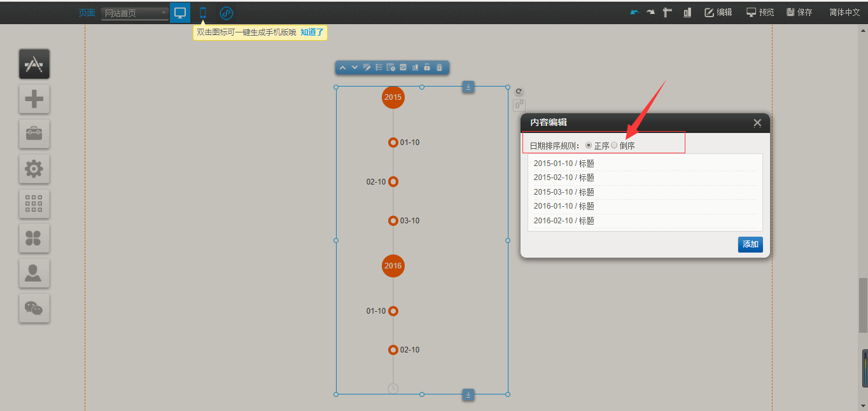Viewport: 868px width, 411px height.
Task: Open the 简体中文 language selector
Action: click(x=844, y=12)
